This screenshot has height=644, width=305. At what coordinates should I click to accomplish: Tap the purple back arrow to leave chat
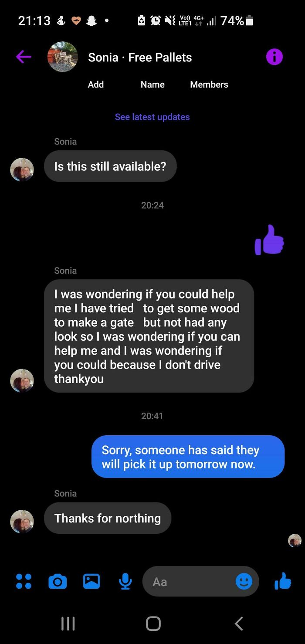24,57
